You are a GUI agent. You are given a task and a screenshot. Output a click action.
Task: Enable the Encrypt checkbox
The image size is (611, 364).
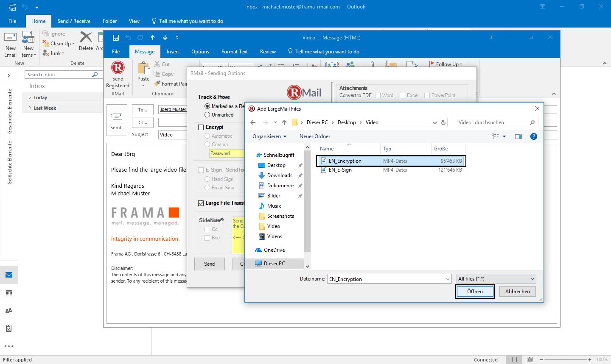tap(201, 127)
